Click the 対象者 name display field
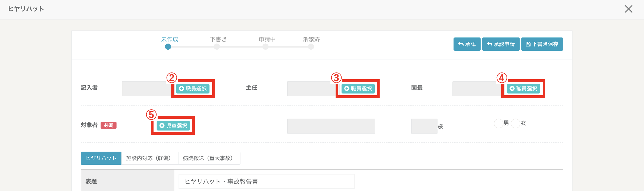This screenshot has height=191, width=644. click(x=331, y=126)
